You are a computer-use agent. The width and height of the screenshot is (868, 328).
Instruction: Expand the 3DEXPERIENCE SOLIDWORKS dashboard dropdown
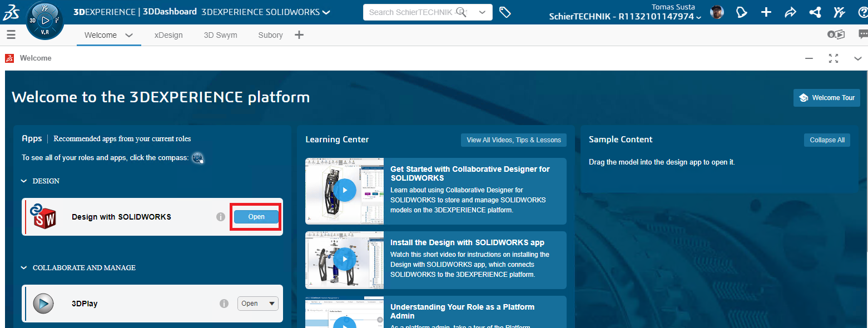[x=326, y=12]
